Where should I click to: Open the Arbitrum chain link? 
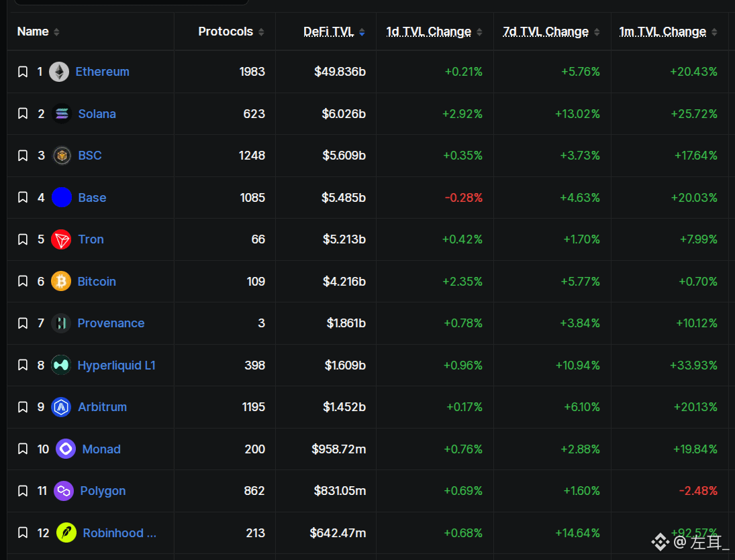pos(102,407)
